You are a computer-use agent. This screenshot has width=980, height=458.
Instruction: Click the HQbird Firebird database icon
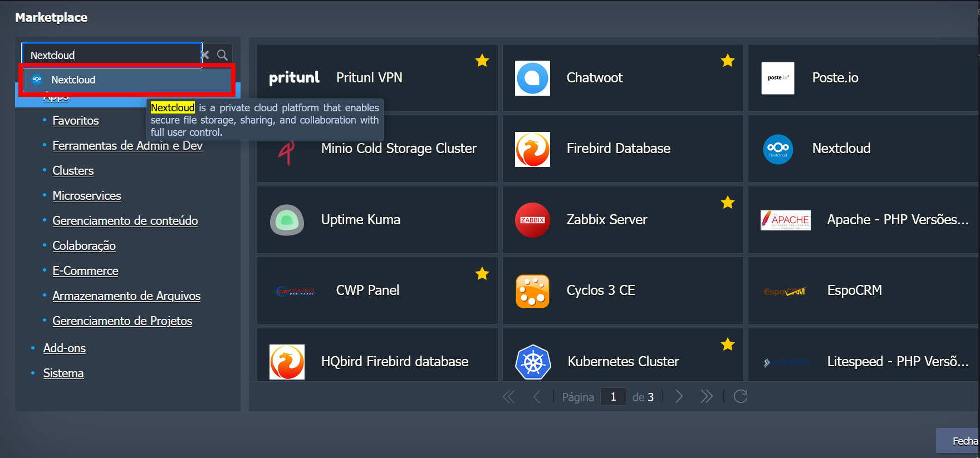pos(287,362)
